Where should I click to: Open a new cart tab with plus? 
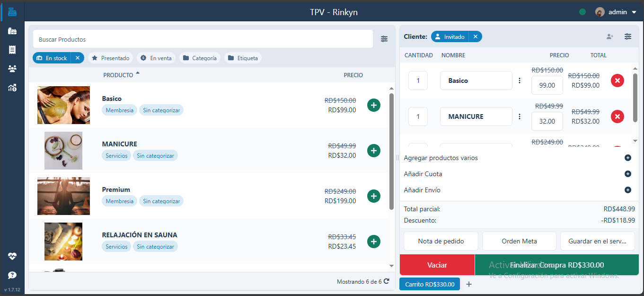[469, 284]
